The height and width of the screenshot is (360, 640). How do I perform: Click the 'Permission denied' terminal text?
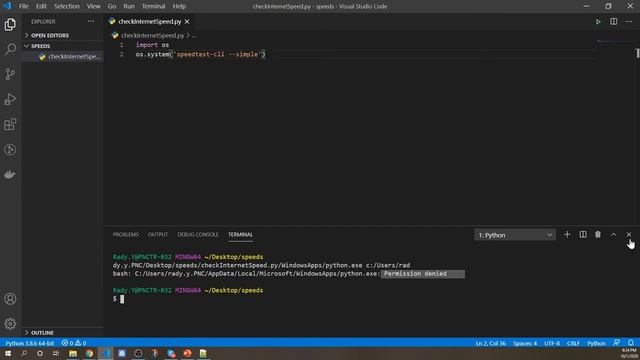[x=415, y=274]
